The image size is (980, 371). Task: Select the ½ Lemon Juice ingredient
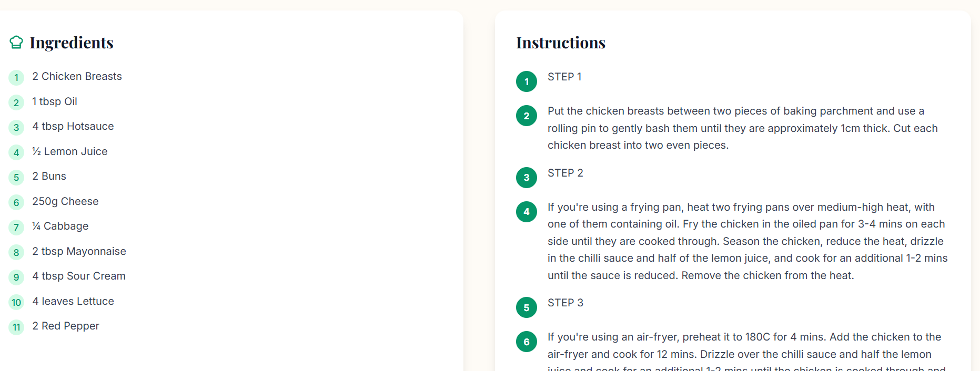[x=70, y=151]
